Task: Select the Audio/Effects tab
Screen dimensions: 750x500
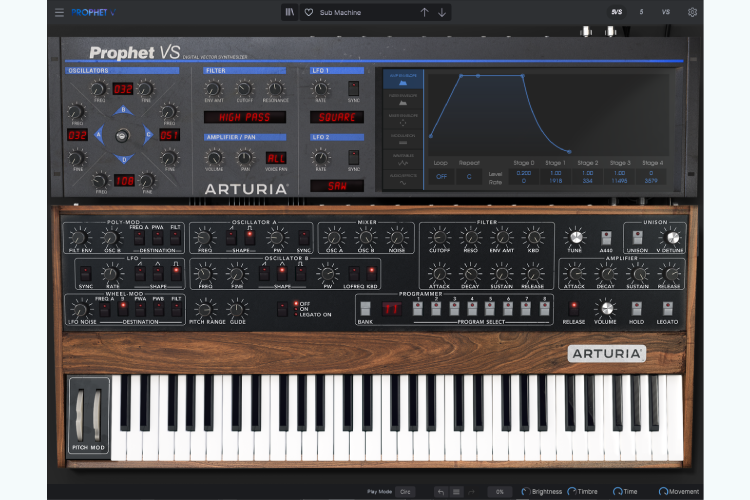Action: tap(403, 179)
